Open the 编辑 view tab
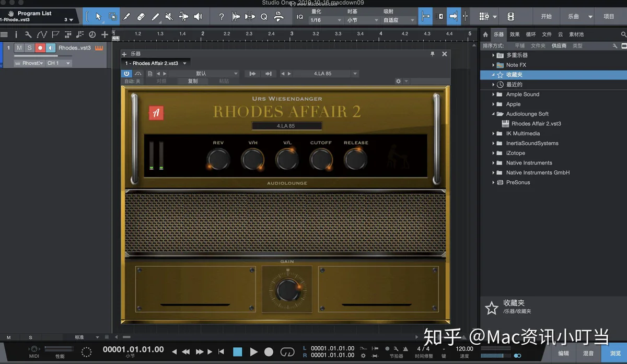Screen dimensions: 627x364 (x=563, y=353)
